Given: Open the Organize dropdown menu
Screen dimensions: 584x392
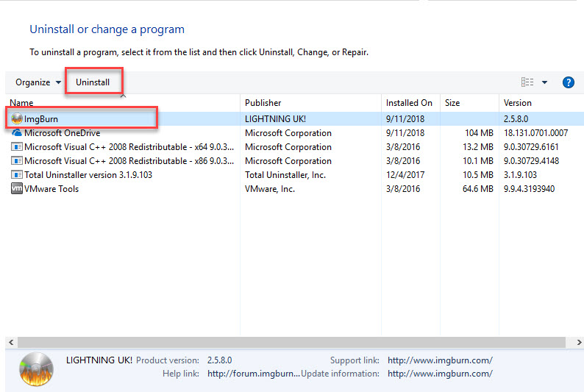Looking at the screenshot, I should pyautogui.click(x=38, y=82).
